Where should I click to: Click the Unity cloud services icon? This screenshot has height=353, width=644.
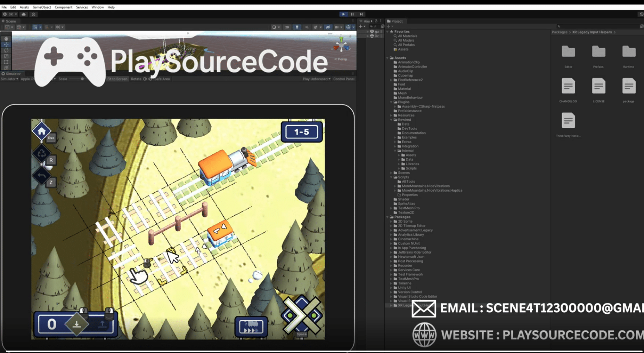tap(24, 14)
